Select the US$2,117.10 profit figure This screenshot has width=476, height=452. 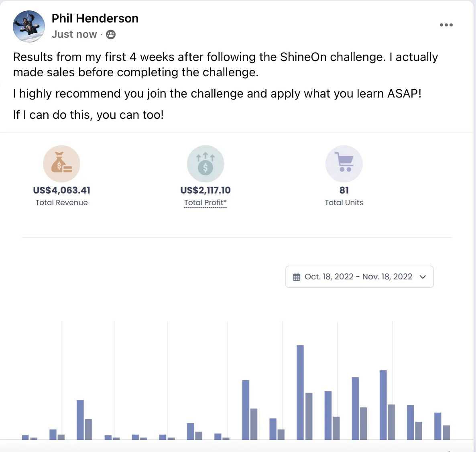[x=205, y=190]
